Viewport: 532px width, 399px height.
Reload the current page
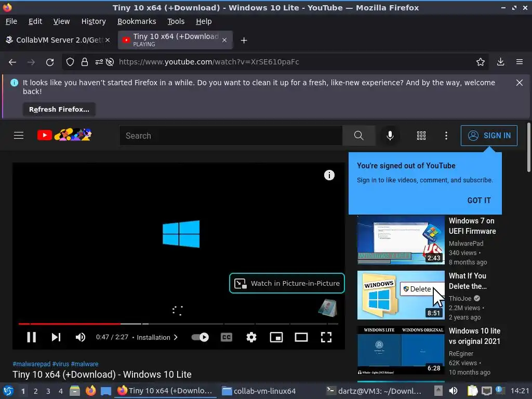pyautogui.click(x=50, y=62)
